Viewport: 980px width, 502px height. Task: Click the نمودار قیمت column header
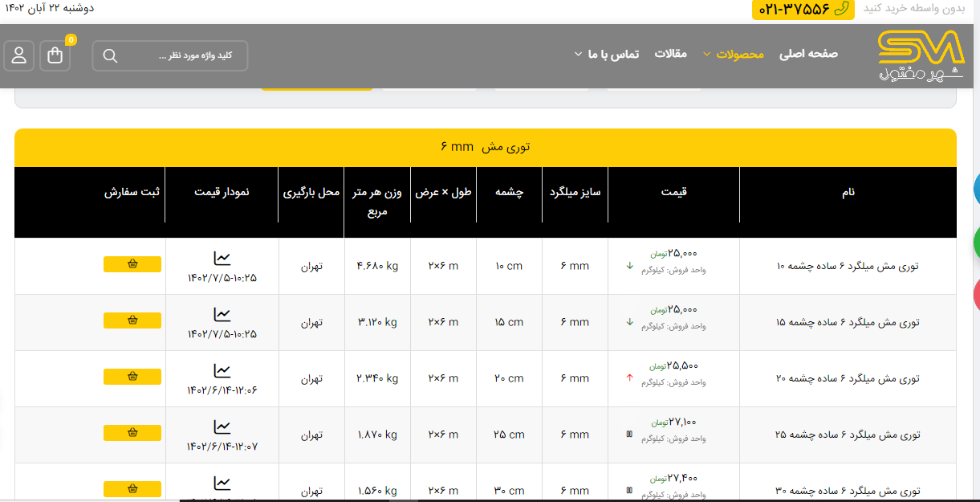(x=222, y=193)
